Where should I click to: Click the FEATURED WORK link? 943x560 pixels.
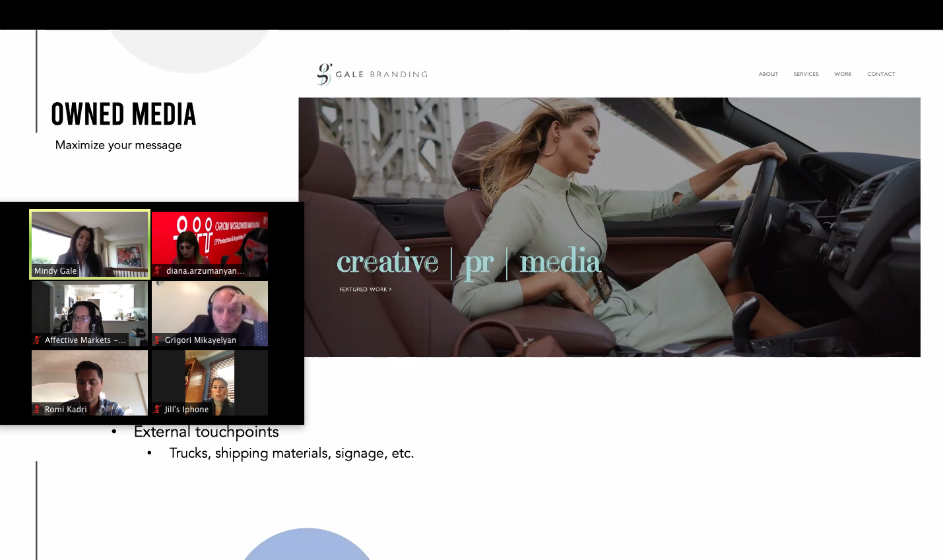[366, 290]
